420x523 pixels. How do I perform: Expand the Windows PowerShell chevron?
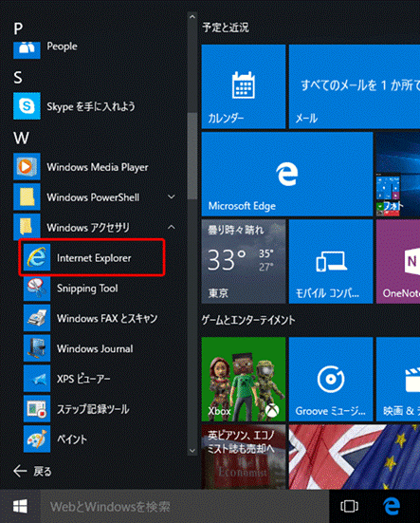click(x=172, y=196)
